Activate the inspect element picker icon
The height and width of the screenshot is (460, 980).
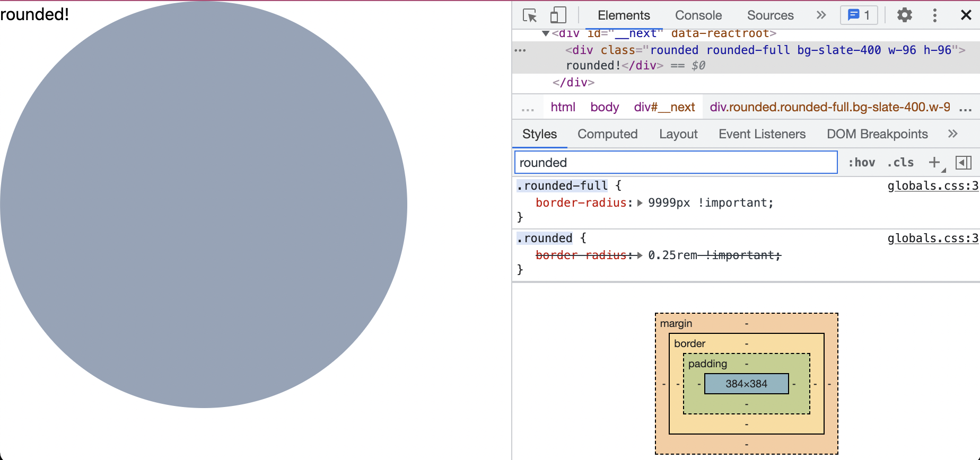coord(530,15)
